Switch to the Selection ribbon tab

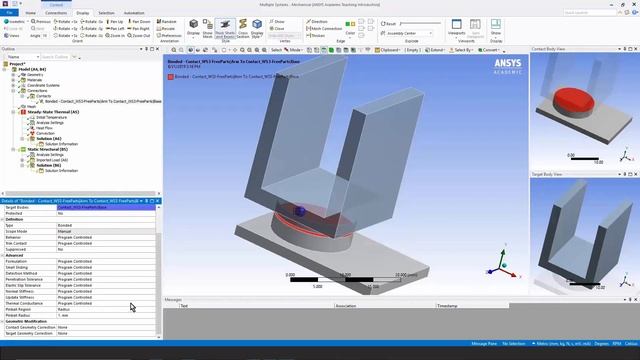(106, 13)
